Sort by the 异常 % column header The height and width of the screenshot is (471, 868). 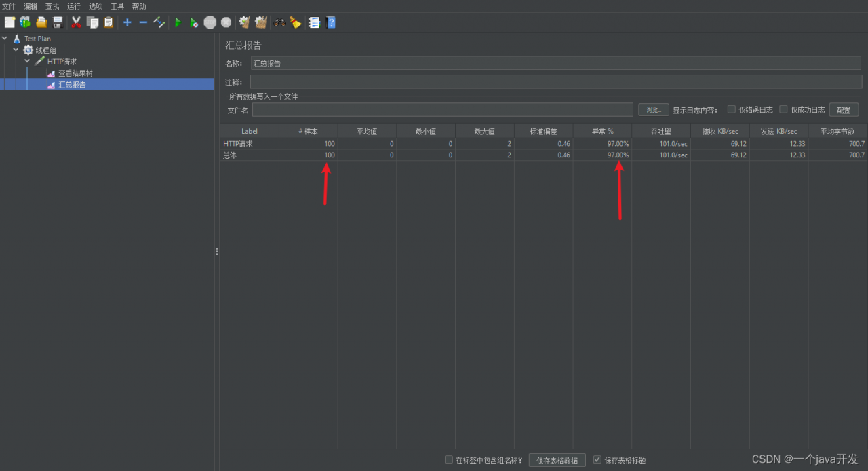602,131
